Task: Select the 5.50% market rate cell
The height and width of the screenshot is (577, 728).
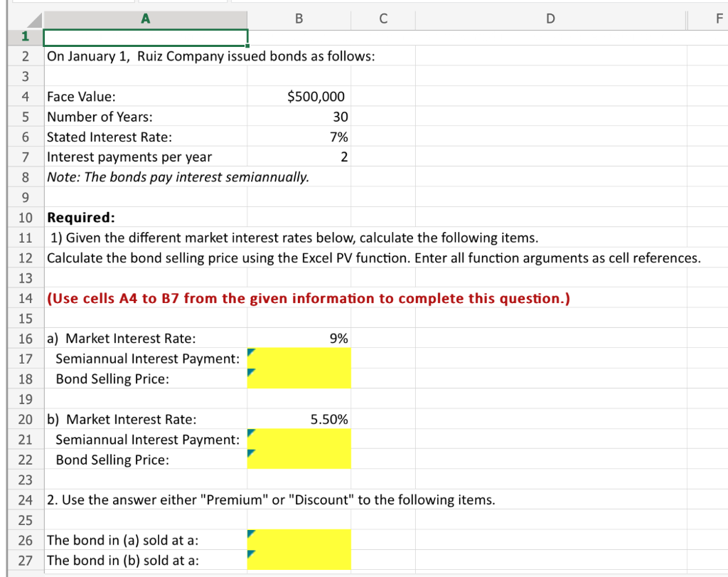Action: coord(299,419)
